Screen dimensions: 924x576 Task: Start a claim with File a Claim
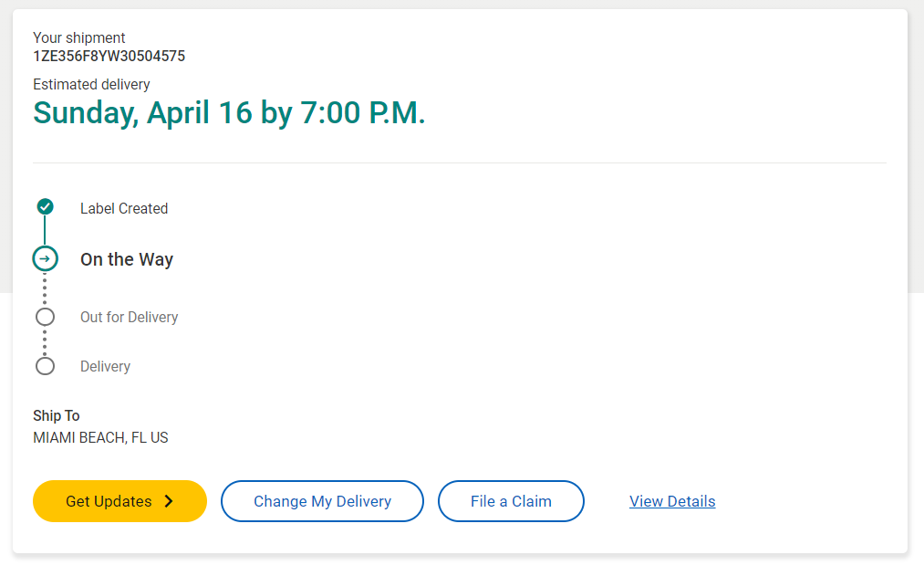(x=511, y=501)
